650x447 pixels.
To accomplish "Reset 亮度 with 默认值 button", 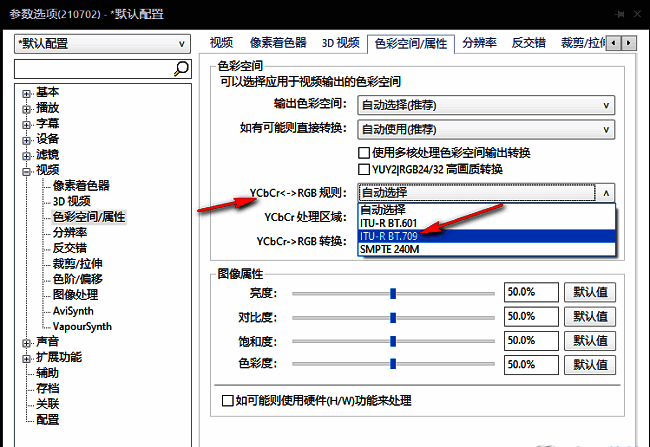I will (x=590, y=292).
